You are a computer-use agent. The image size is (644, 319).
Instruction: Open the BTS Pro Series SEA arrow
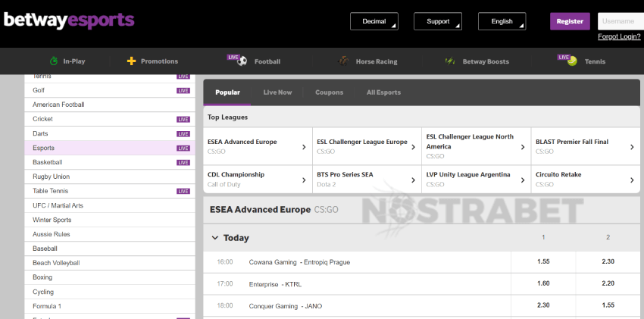(x=414, y=180)
